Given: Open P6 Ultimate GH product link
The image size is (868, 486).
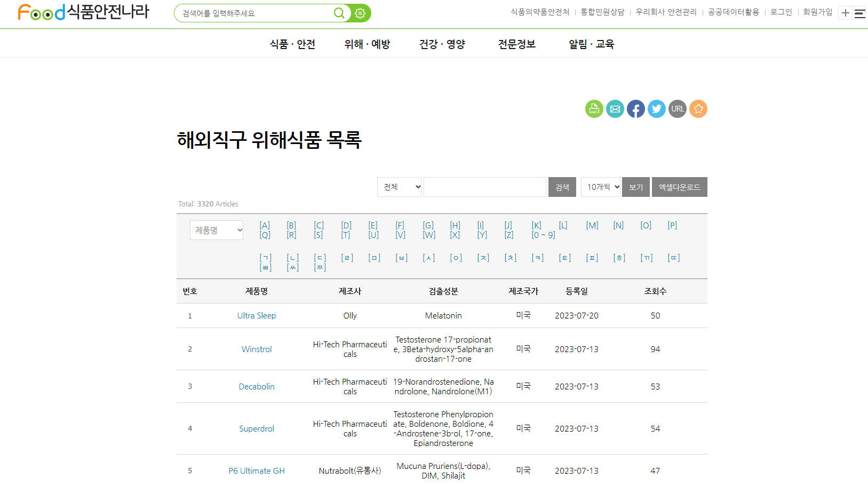Looking at the screenshot, I should (257, 471).
